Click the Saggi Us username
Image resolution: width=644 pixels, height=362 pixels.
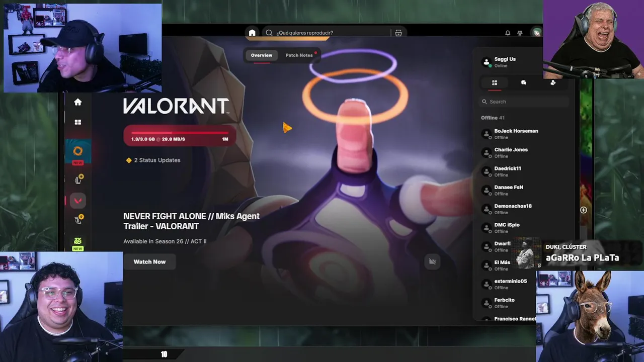point(505,59)
